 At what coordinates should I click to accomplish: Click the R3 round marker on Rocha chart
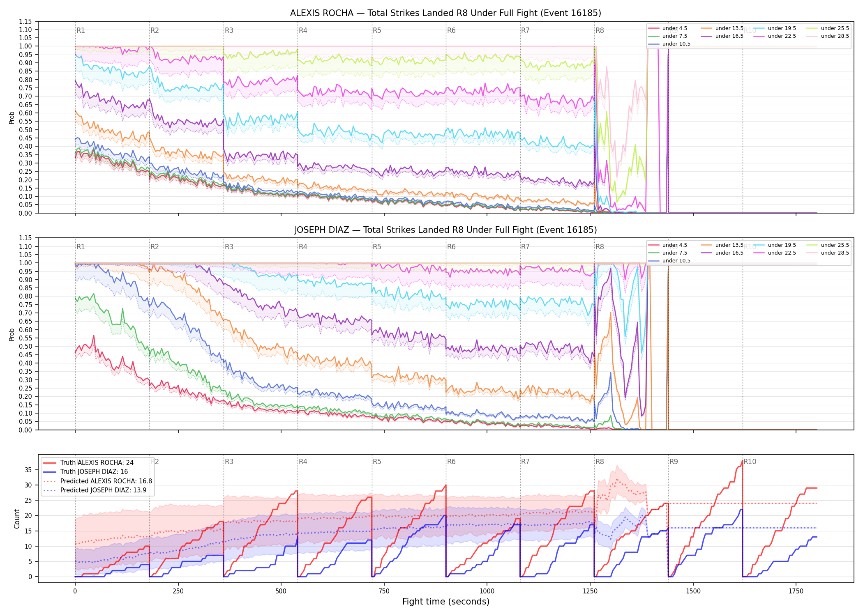(x=229, y=30)
